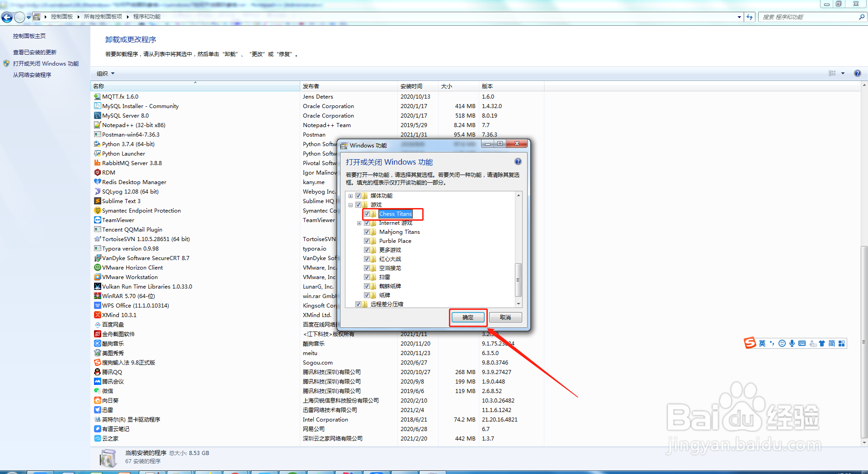Click the Back navigation arrow

pos(7,17)
